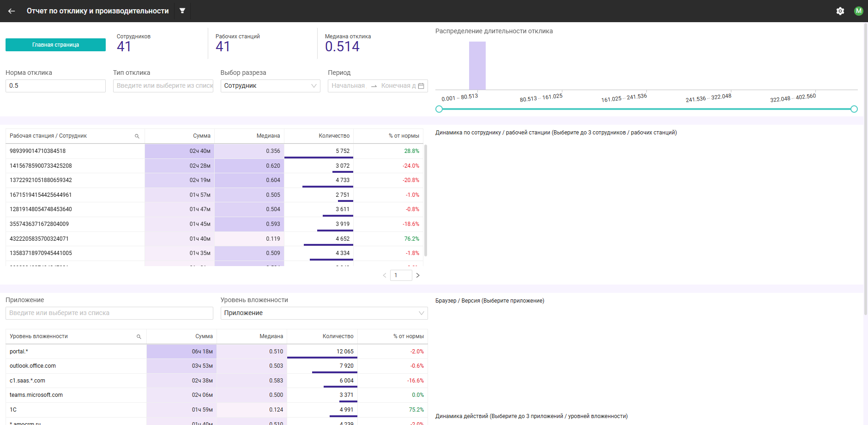Click the page number input box
Image resolution: width=868 pixels, height=425 pixels.
[x=401, y=275]
